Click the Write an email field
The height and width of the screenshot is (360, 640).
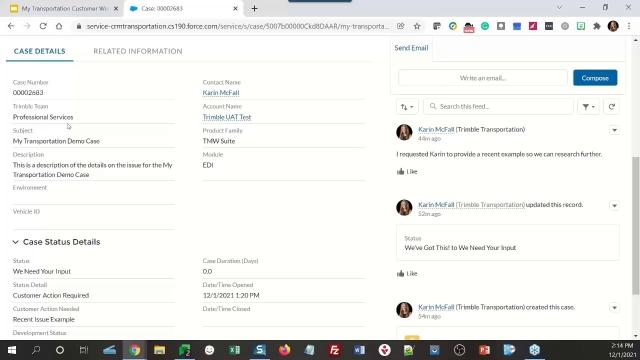pyautogui.click(x=483, y=78)
